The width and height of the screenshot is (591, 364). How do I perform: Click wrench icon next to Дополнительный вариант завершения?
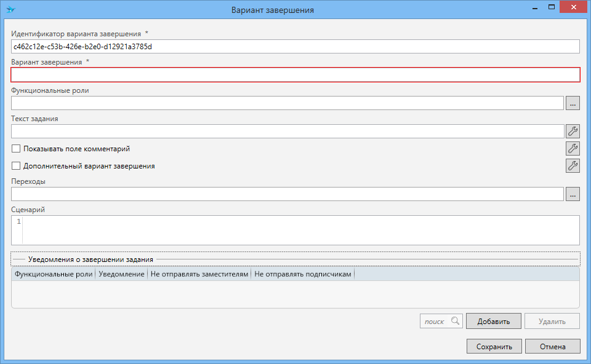click(573, 165)
